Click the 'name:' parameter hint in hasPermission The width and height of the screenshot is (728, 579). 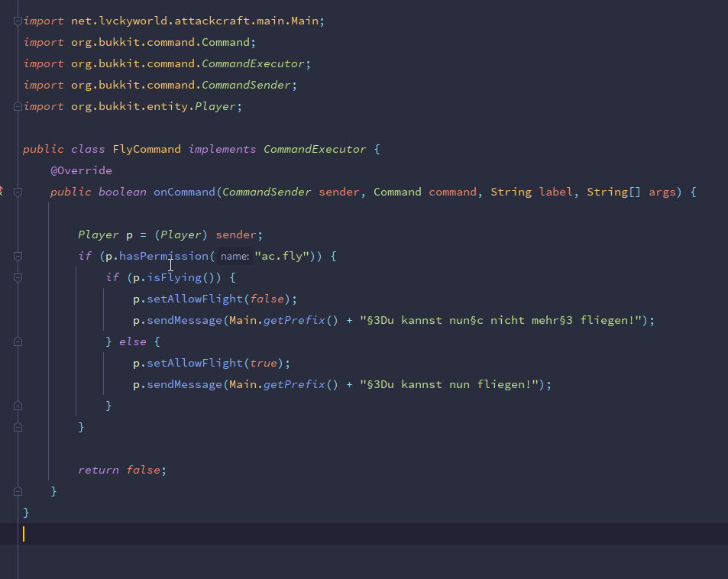(x=235, y=257)
